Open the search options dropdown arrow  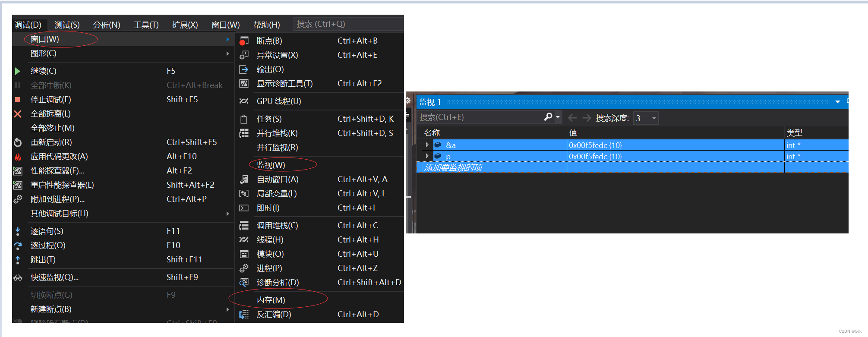[558, 117]
